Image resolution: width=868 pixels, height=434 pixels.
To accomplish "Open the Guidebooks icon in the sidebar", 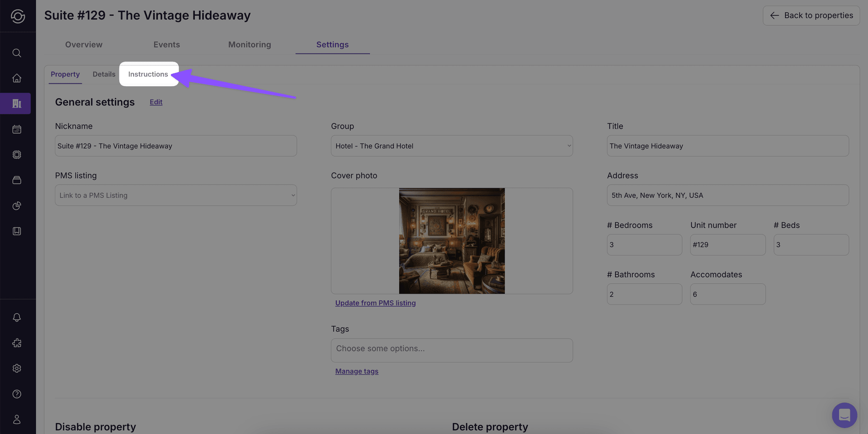I will coord(17,231).
